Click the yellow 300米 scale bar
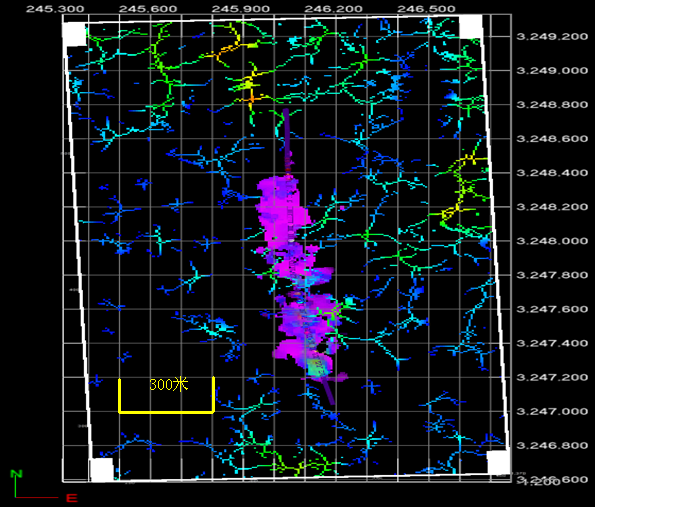The image size is (683, 507). [x=166, y=410]
